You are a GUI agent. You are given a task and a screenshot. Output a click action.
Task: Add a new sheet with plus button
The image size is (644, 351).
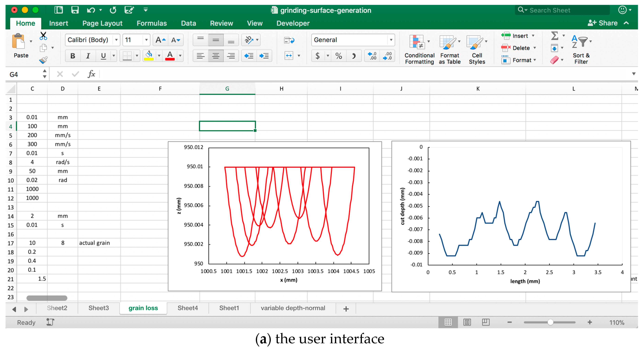pyautogui.click(x=346, y=309)
